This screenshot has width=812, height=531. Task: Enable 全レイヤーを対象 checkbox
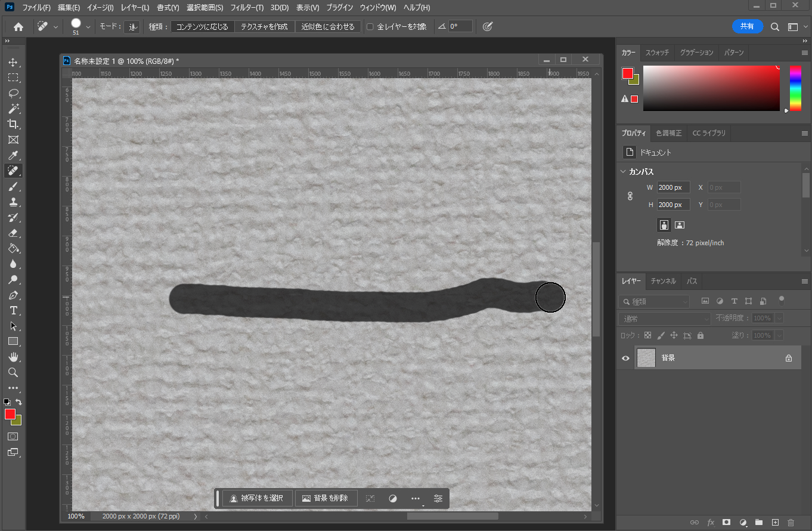(x=370, y=27)
